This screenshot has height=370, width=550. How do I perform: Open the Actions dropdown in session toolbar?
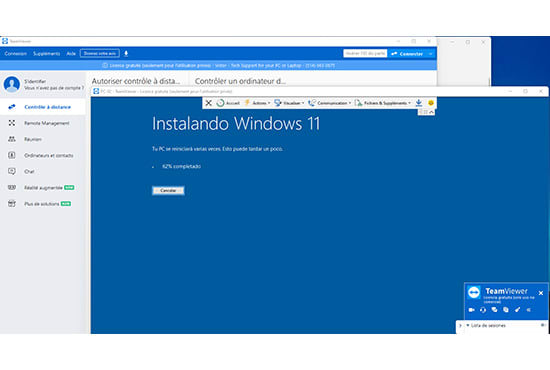[257, 103]
